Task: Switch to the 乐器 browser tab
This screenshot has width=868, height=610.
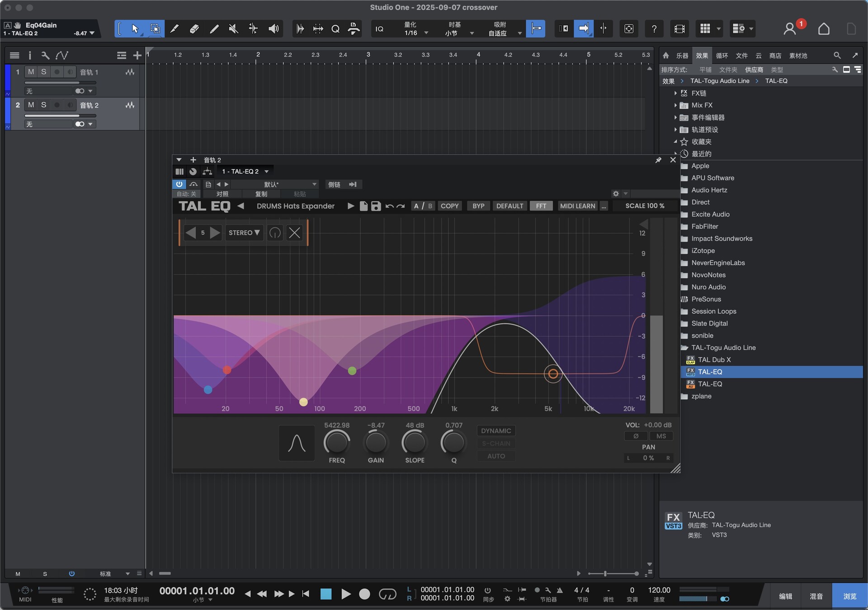Action: coord(682,56)
